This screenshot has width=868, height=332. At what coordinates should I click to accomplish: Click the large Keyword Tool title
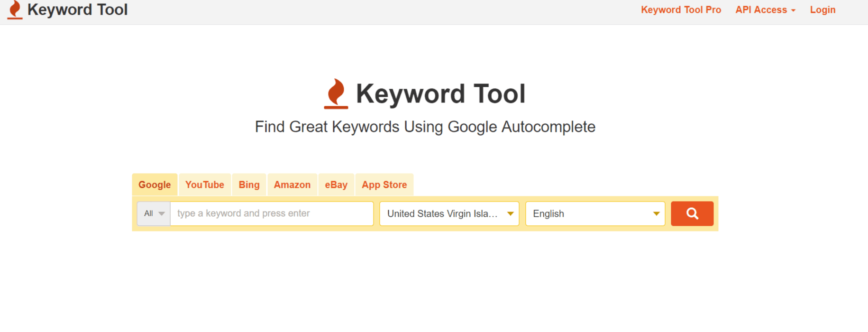point(440,93)
